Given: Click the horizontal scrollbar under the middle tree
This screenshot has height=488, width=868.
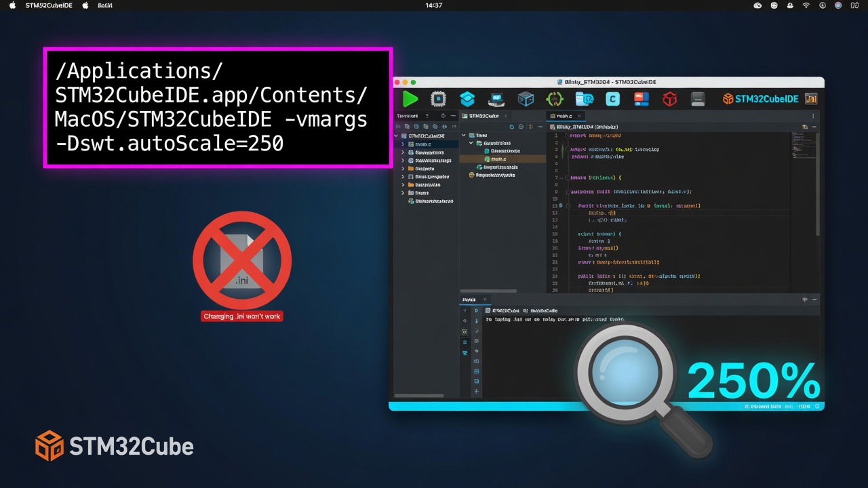Looking at the screenshot, I should 488,291.
